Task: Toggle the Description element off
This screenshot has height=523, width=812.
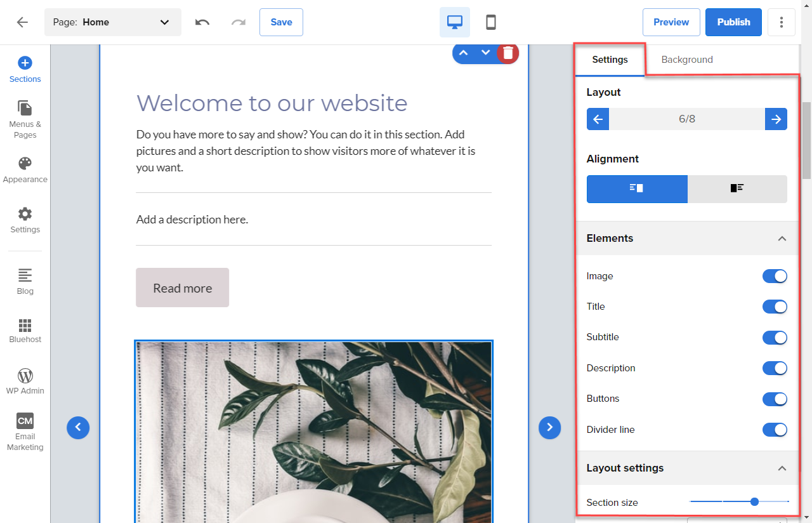Action: click(x=775, y=368)
